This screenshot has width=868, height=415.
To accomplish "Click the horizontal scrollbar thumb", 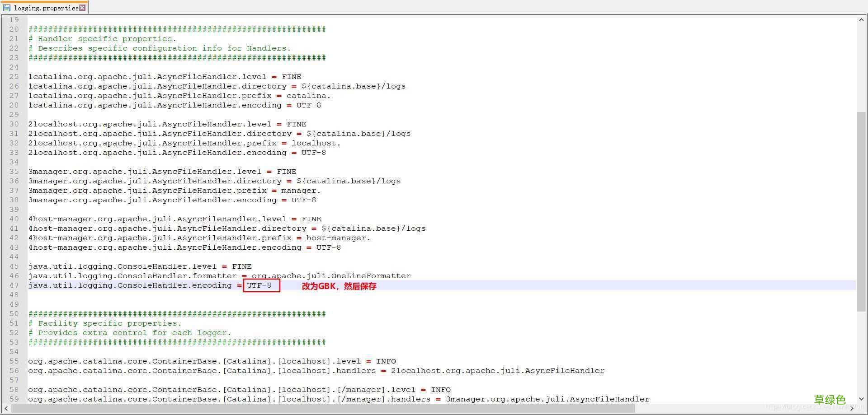I will pyautogui.click(x=323, y=408).
